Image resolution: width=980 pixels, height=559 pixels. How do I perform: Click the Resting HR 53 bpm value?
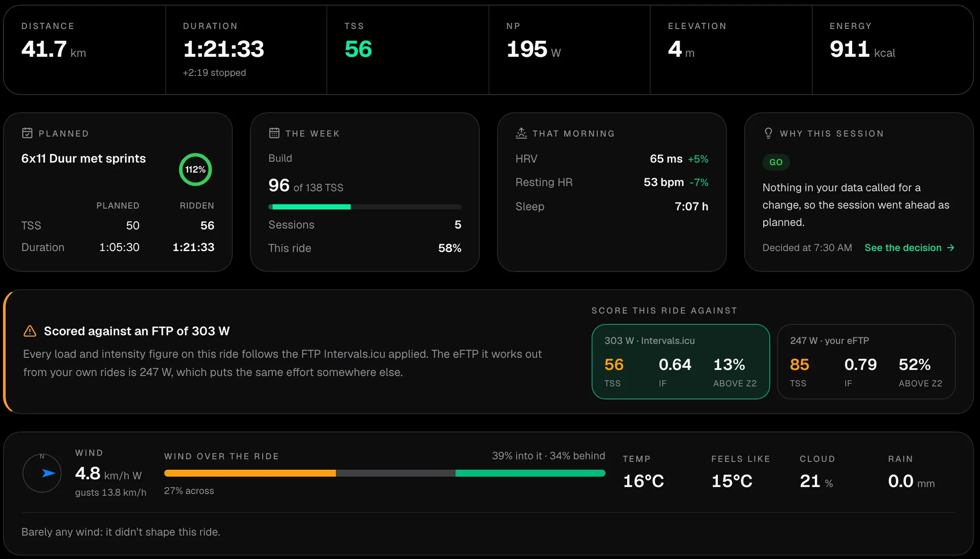point(663,182)
